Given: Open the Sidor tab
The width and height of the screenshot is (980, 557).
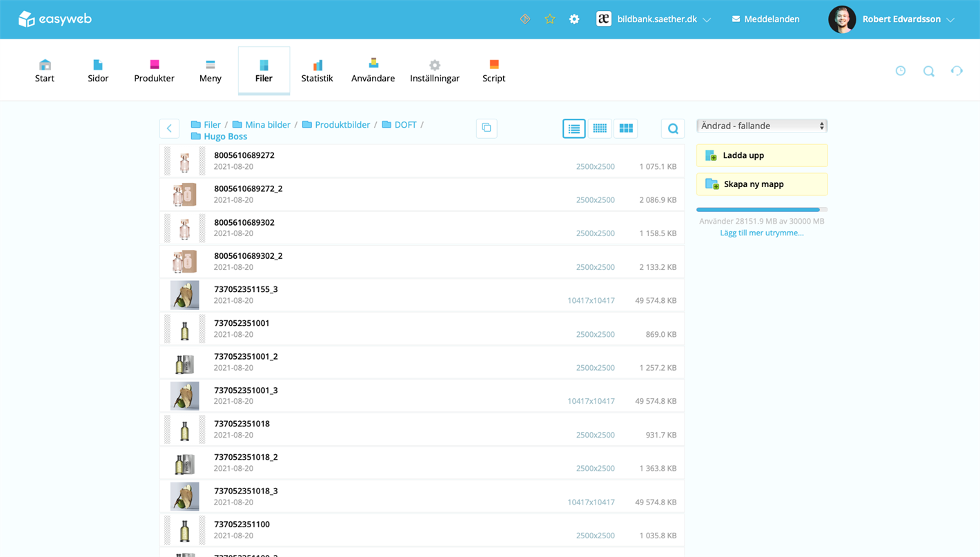Looking at the screenshot, I should [x=98, y=71].
